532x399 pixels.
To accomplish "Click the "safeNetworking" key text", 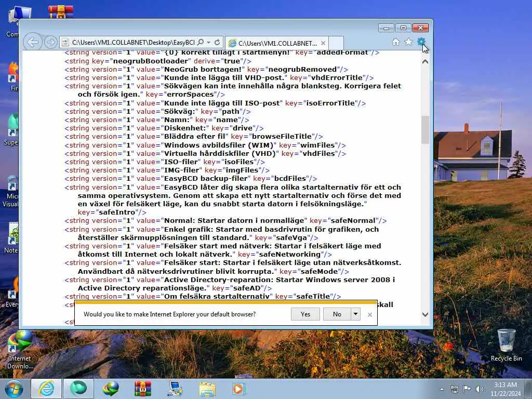I will [x=289, y=254].
